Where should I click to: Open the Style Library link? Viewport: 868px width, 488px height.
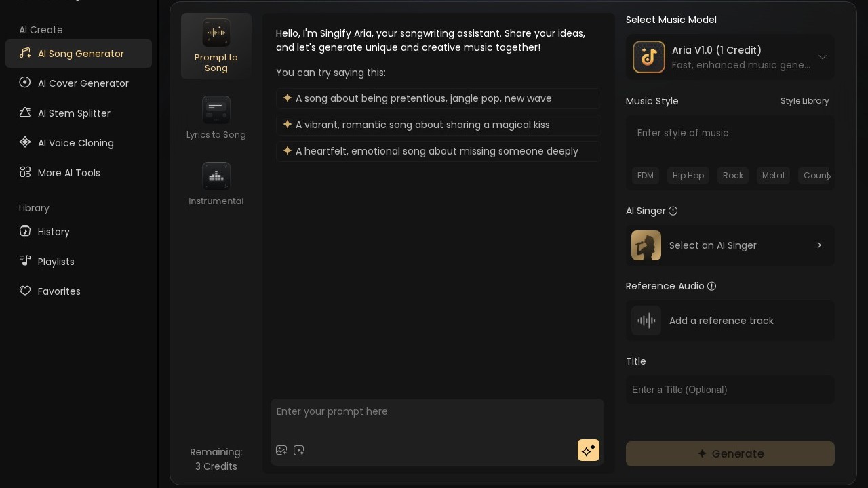tap(804, 101)
